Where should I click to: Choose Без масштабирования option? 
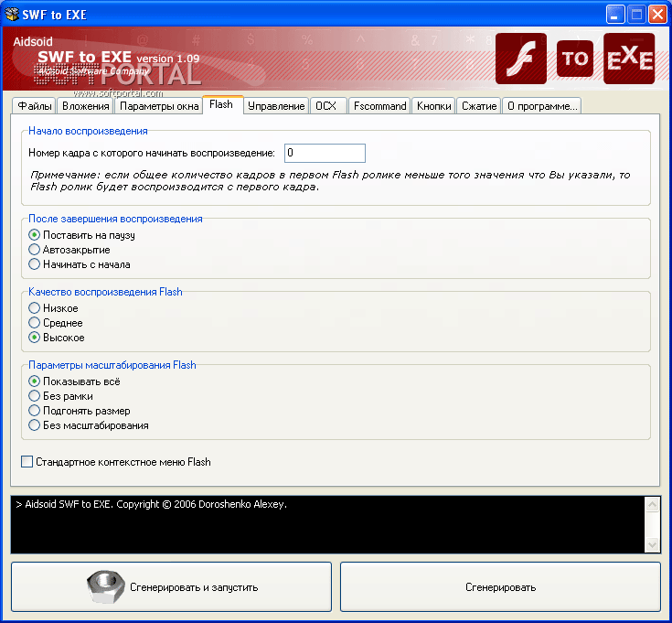coord(89,425)
